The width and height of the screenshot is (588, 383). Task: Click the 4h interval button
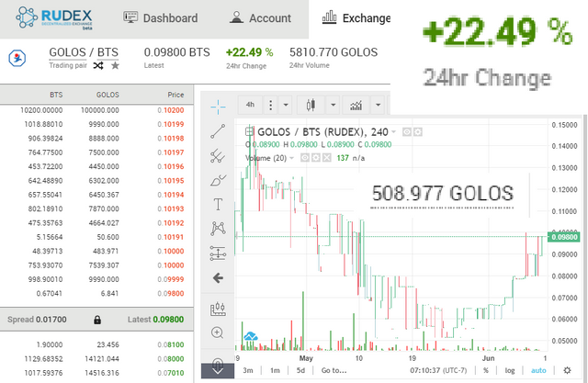tap(250, 105)
